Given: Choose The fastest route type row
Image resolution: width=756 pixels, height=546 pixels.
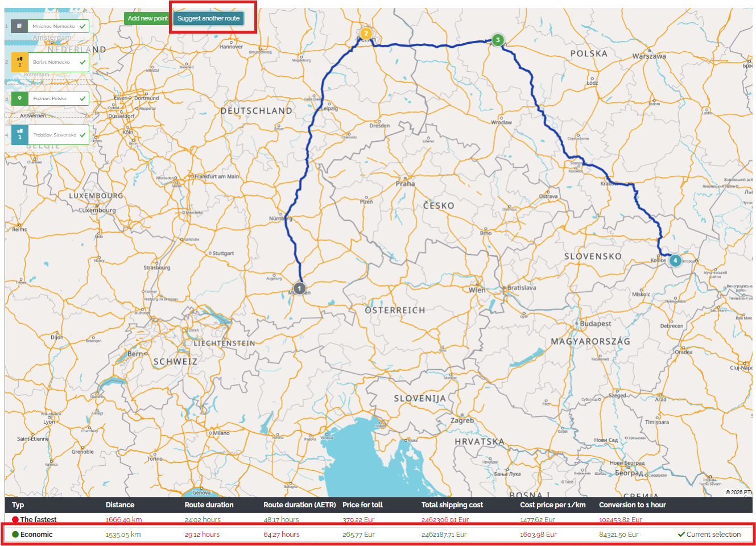Looking at the screenshot, I should pos(38,519).
